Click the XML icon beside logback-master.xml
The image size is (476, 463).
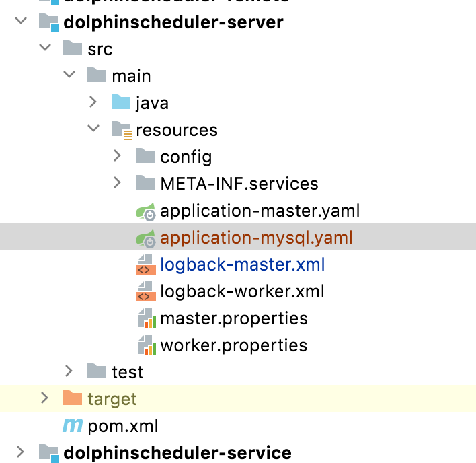(145, 265)
